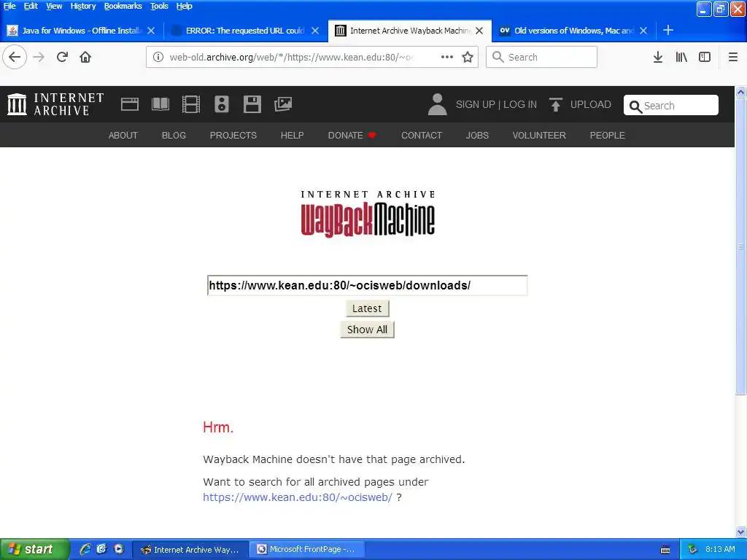Click the user avatar icon

(438, 104)
